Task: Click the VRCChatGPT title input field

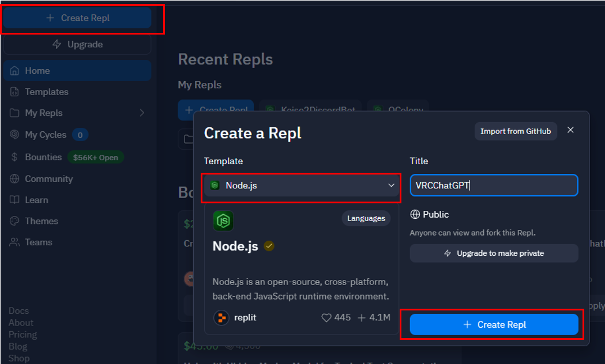Action: (x=494, y=185)
